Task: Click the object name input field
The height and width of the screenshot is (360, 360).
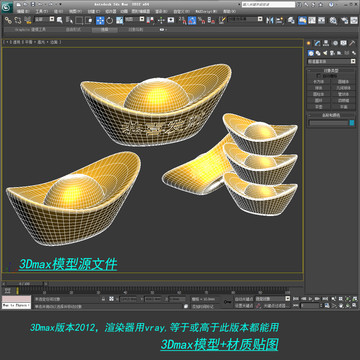Action: pyautogui.click(x=328, y=123)
